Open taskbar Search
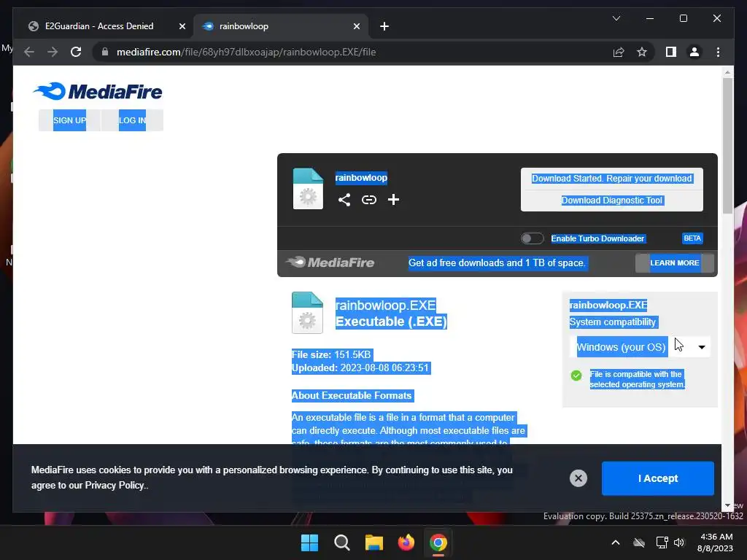747x560 pixels. pos(341,542)
